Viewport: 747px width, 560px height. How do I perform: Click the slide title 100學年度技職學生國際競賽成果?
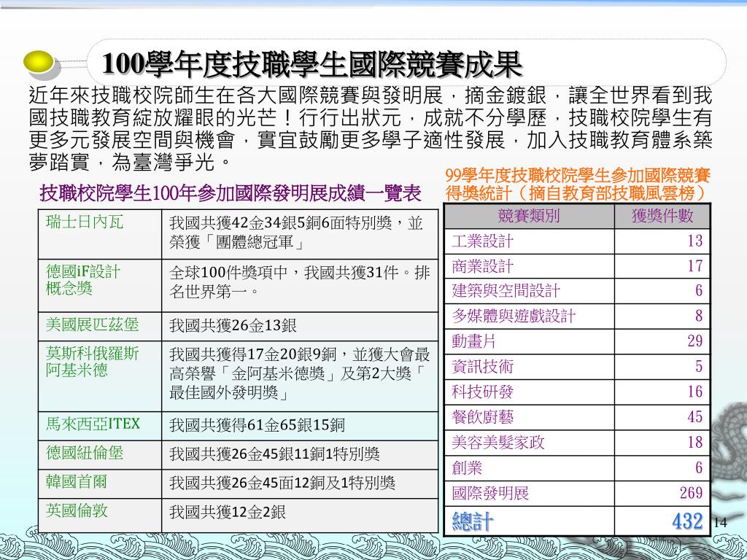click(312, 65)
